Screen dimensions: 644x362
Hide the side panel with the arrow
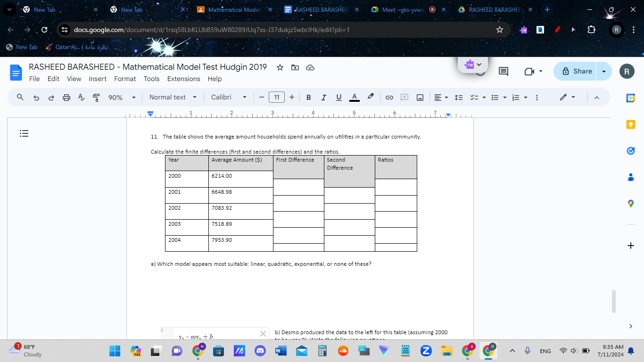(x=631, y=326)
